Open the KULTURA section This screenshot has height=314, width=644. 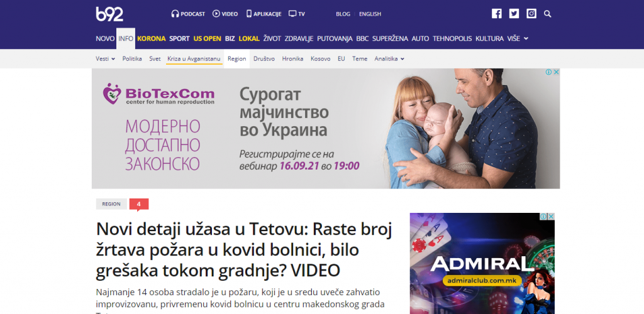click(489, 38)
